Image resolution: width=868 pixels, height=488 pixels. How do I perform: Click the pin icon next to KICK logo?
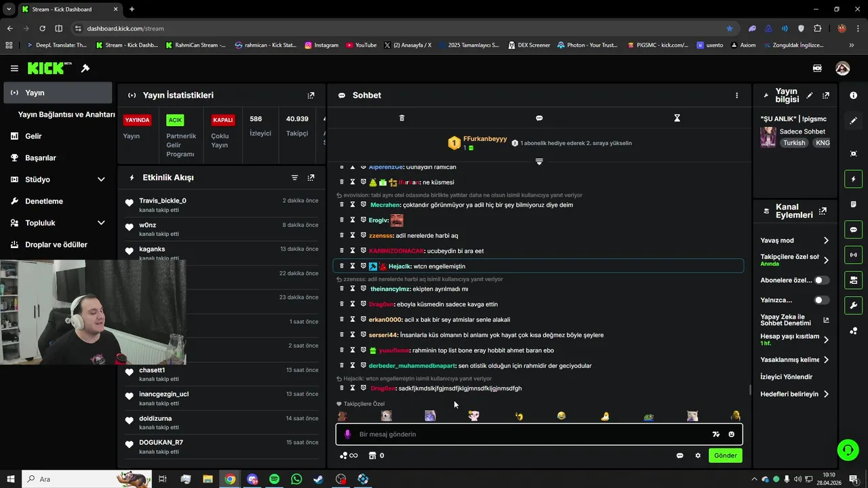85,68
